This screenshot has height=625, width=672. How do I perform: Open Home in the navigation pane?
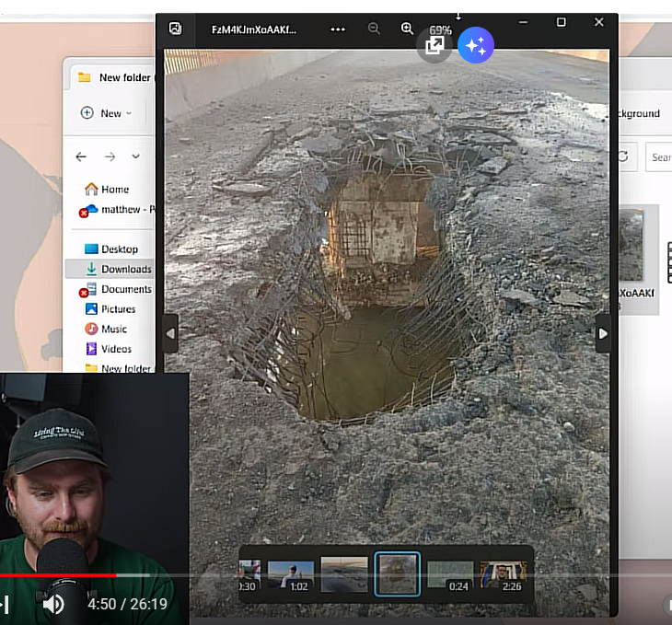click(x=114, y=190)
